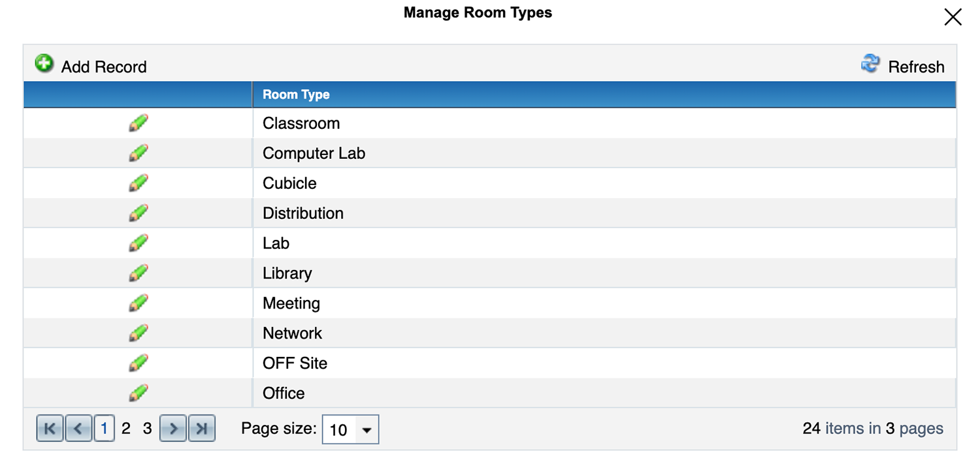Edit the Classroom room type pencil icon
The image size is (980, 470).
coord(139,123)
